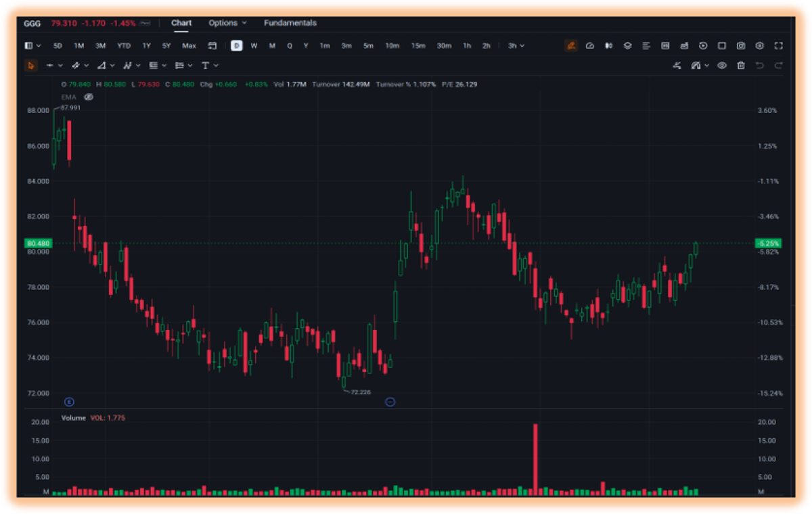Select the 15m interval
This screenshot has height=514, width=812.
click(418, 46)
